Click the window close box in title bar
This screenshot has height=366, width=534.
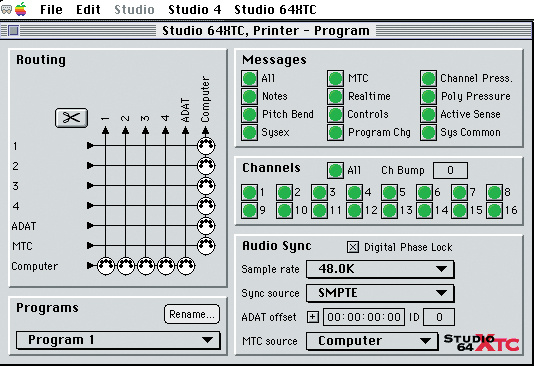click(13, 31)
